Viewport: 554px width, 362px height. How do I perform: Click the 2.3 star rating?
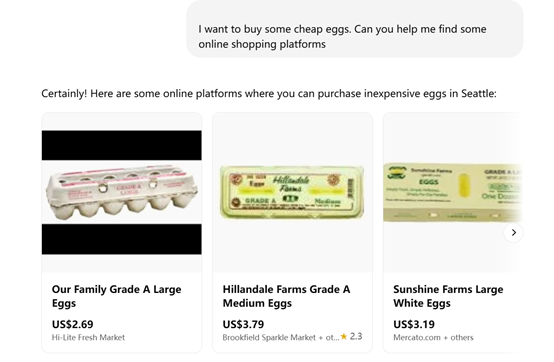pos(356,336)
